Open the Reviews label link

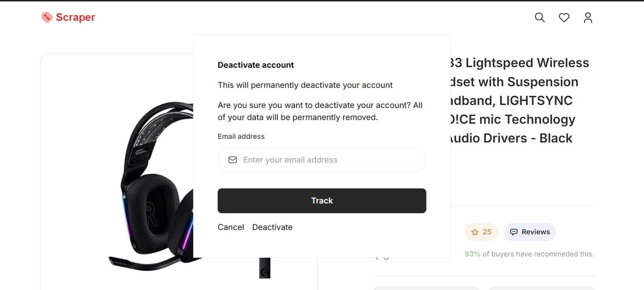pyautogui.click(x=535, y=232)
